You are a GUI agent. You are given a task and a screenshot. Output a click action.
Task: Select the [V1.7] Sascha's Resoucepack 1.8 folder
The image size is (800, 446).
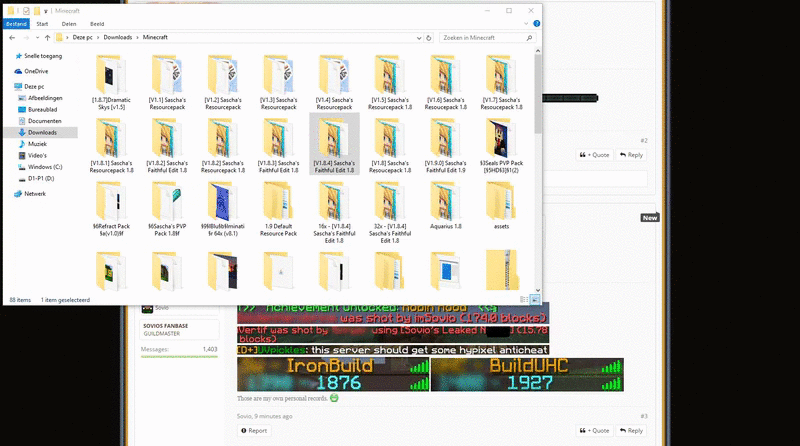[501, 82]
